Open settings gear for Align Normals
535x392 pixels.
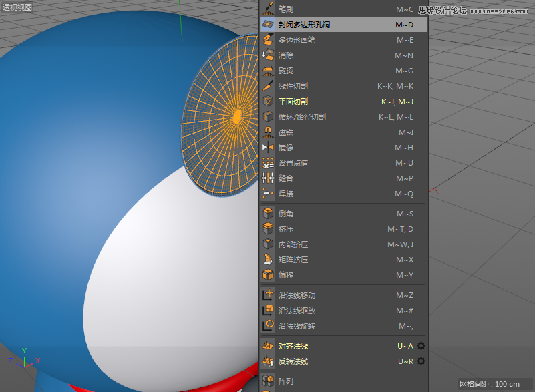[x=421, y=346]
